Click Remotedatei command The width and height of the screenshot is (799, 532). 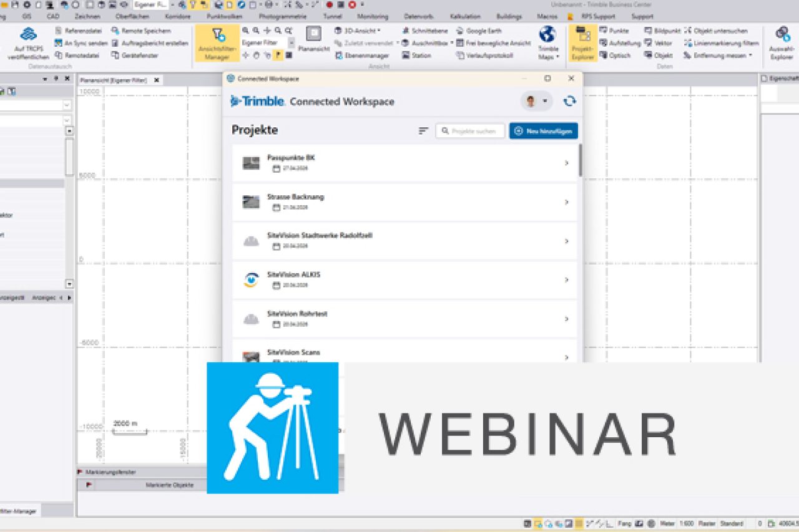[76, 56]
